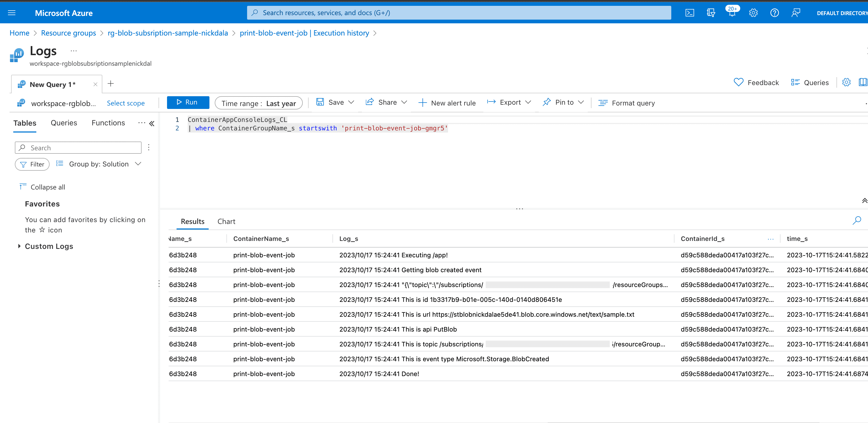Click the Pin to pushpin icon
This screenshot has width=868, height=423.
coord(547,102)
